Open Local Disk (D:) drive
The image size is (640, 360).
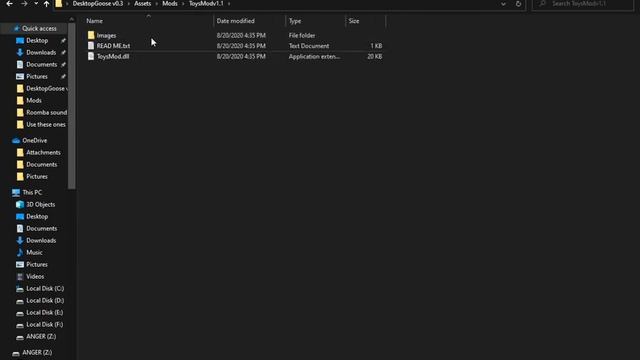pos(45,300)
